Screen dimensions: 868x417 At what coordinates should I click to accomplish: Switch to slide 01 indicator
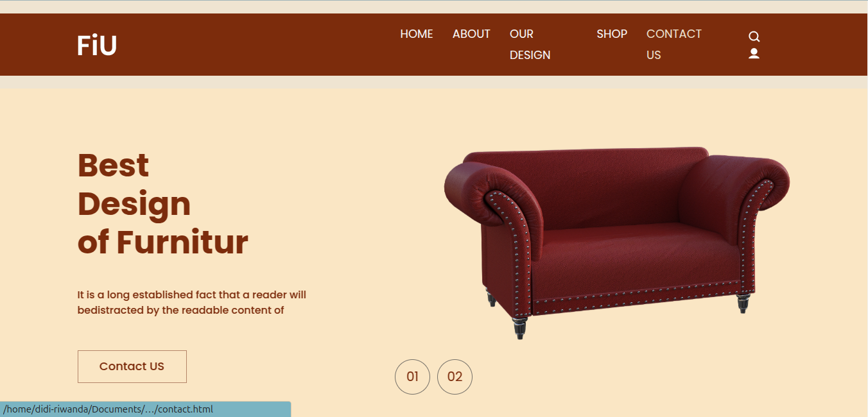click(412, 377)
